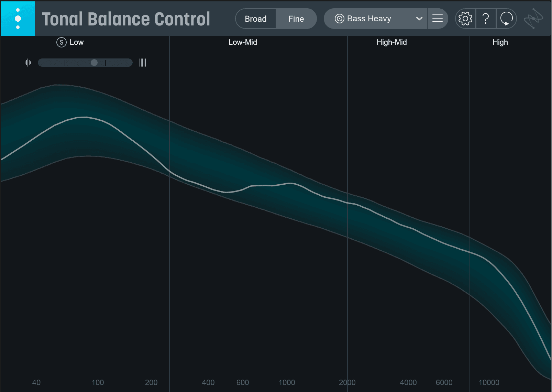Click the 400 Hz frequency axis label
The height and width of the screenshot is (392, 552).
click(x=208, y=382)
